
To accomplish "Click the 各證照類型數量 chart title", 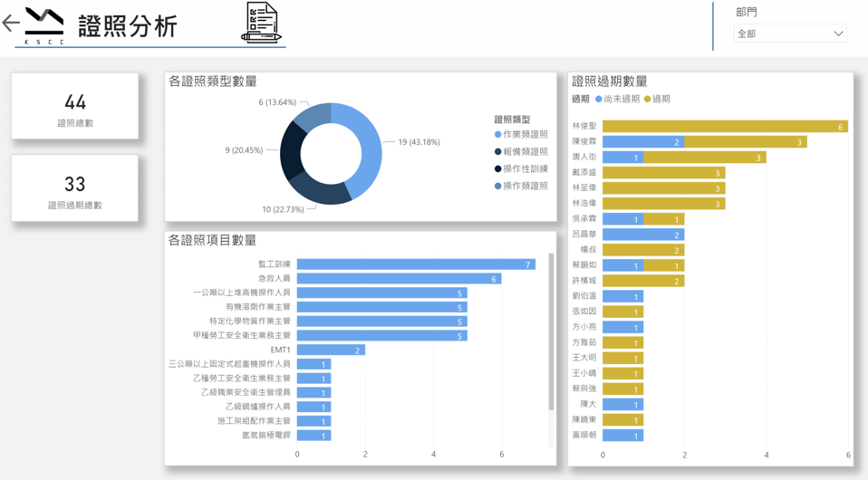I will click(x=213, y=82).
